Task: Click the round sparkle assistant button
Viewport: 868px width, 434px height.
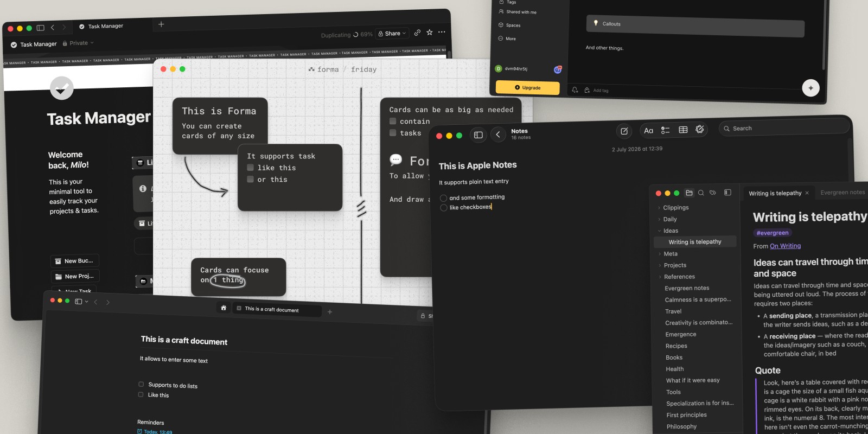Action: pos(810,88)
